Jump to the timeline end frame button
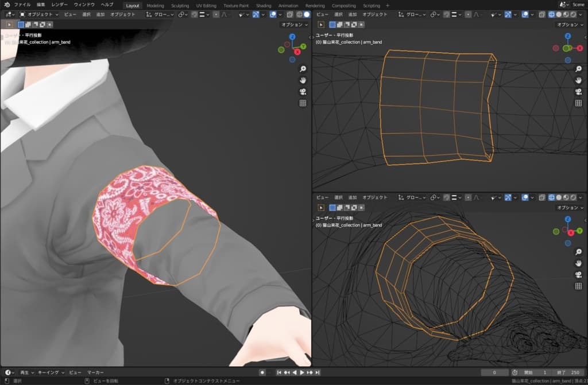 tap(320, 372)
